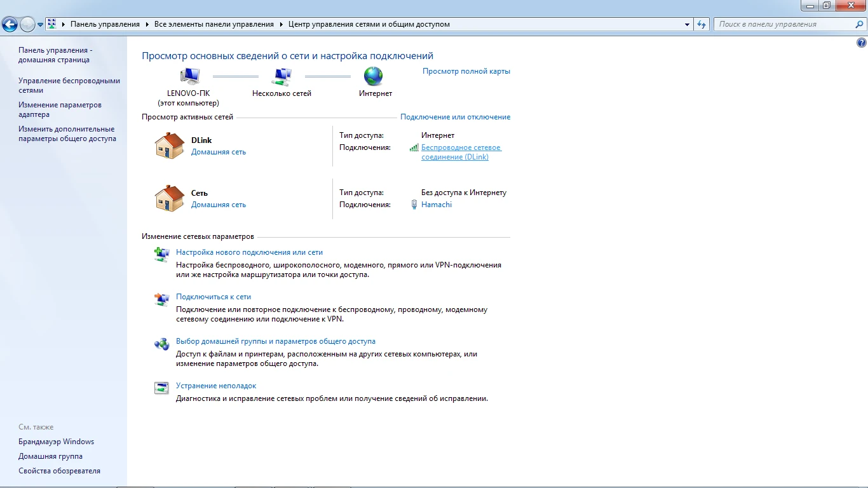The height and width of the screenshot is (488, 868).
Task: Click the Настройка нового подключения icon
Action: pos(161,254)
